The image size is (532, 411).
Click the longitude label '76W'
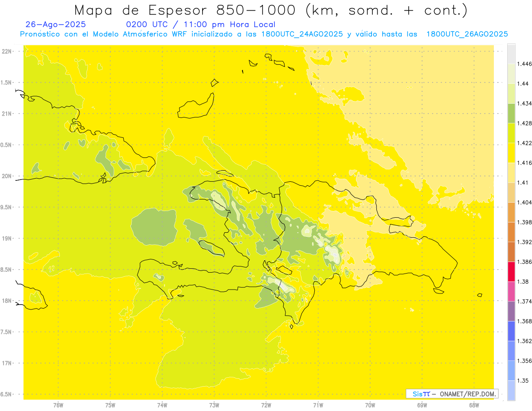coord(58,405)
